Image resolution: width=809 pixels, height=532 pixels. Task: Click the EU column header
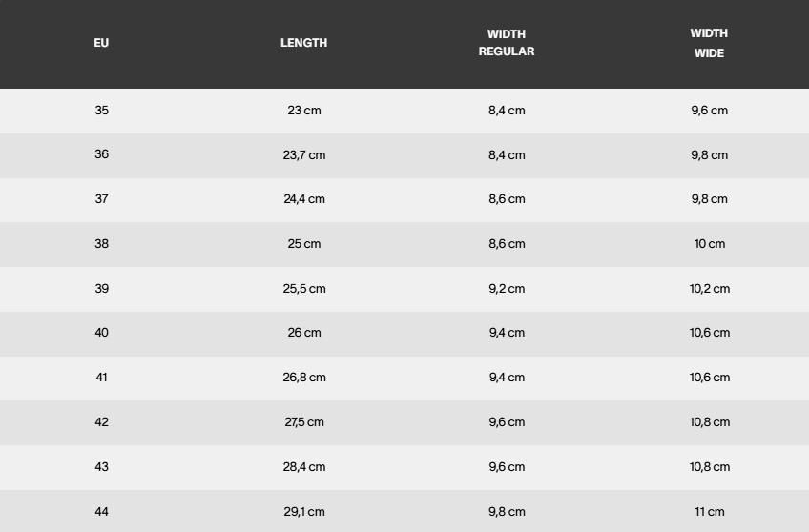(101, 43)
